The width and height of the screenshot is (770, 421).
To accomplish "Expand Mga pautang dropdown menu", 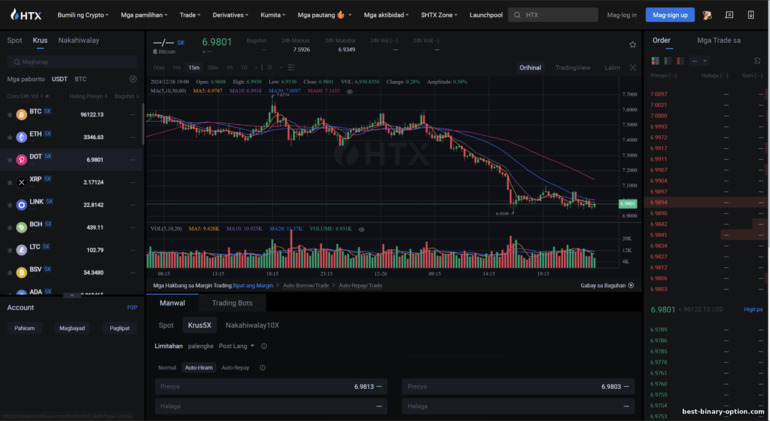I will pos(324,15).
